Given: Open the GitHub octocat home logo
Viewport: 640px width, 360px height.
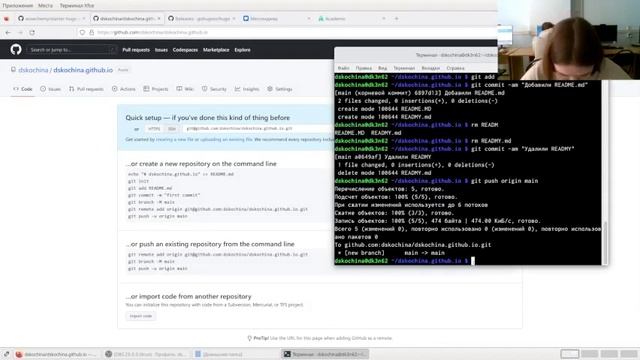Looking at the screenshot, I should pos(16,50).
